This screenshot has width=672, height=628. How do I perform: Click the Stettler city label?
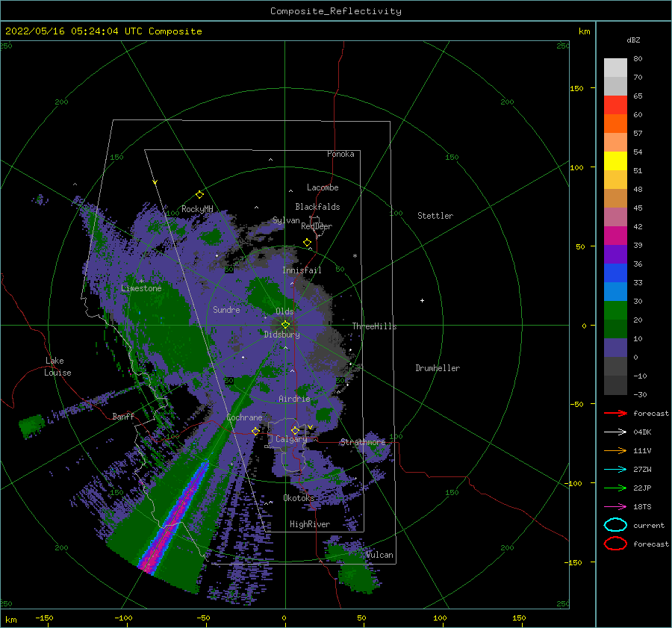435,216
